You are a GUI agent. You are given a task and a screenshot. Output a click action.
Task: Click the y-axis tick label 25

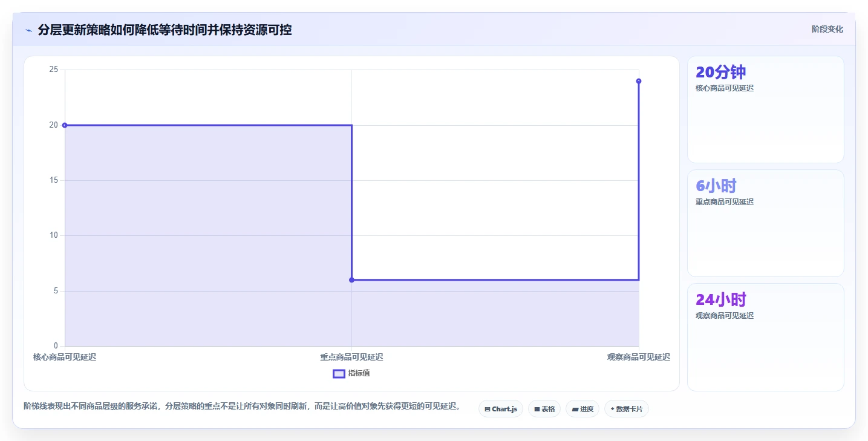coord(54,70)
